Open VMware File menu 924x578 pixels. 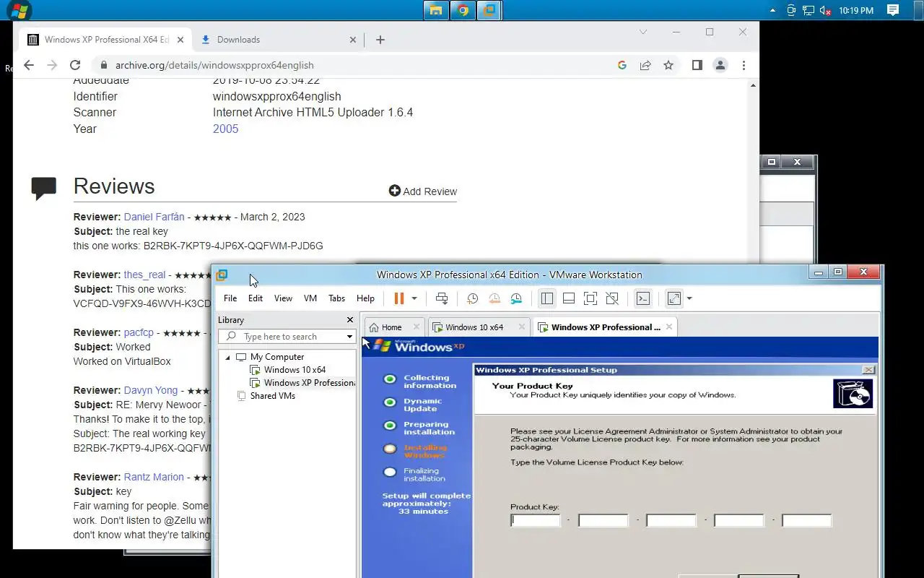pos(230,298)
